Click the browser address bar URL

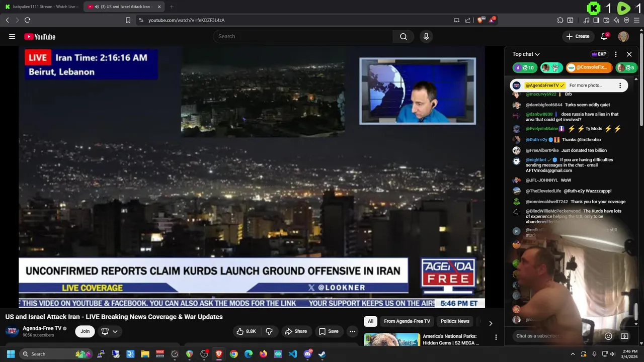tap(186, 20)
